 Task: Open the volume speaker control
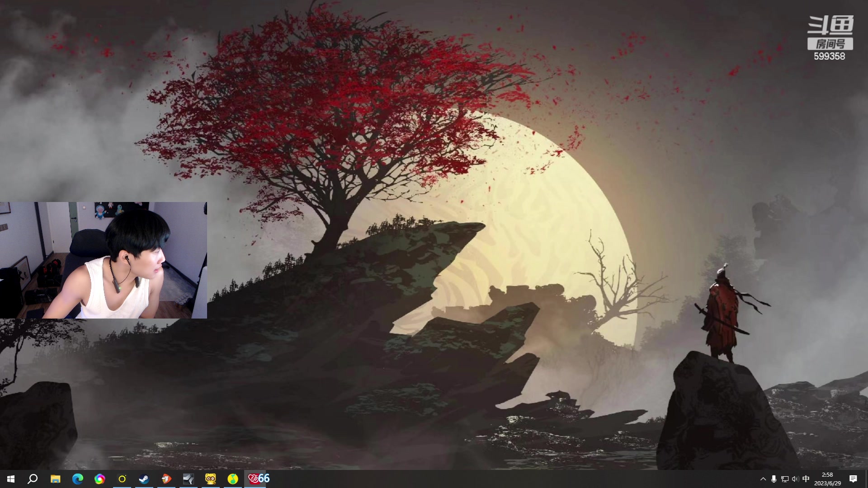tap(795, 479)
